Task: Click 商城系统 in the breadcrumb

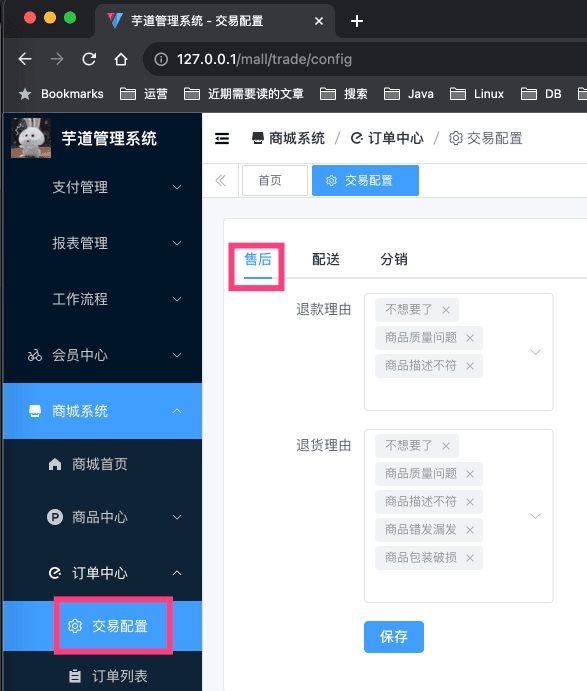Action: pyautogui.click(x=288, y=138)
